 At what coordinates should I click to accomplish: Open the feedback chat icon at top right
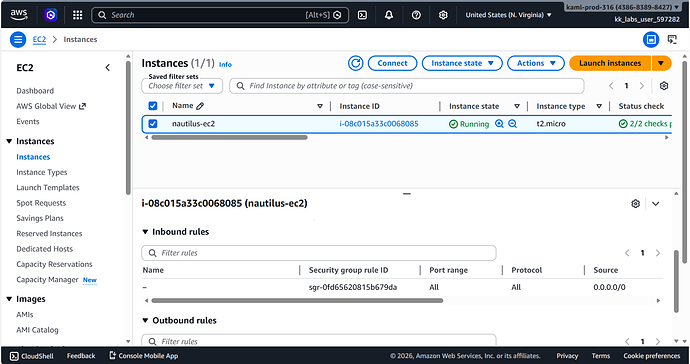pyautogui.click(x=672, y=40)
